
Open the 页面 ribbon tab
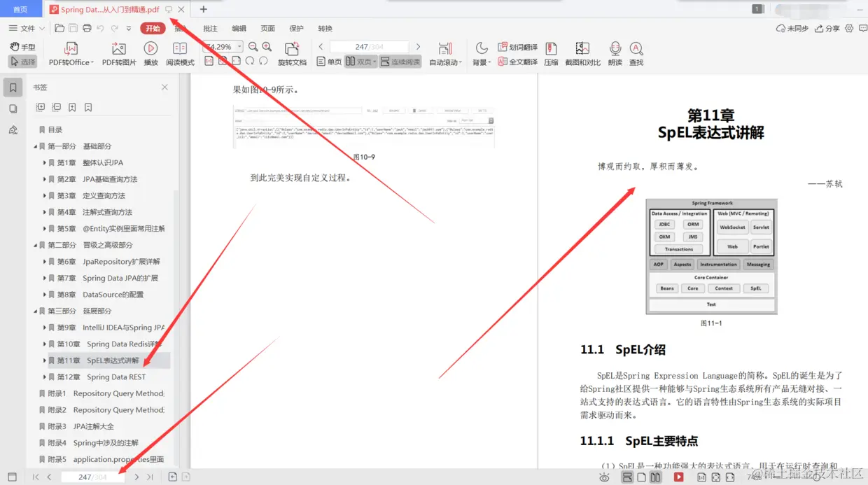pyautogui.click(x=267, y=29)
